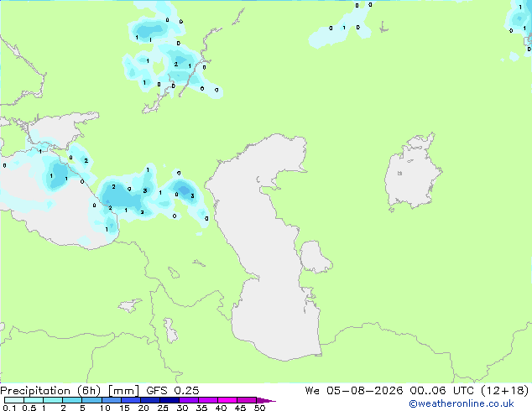
Task: Select the forecast date We 05-08-2026 text
Action: click(354, 391)
